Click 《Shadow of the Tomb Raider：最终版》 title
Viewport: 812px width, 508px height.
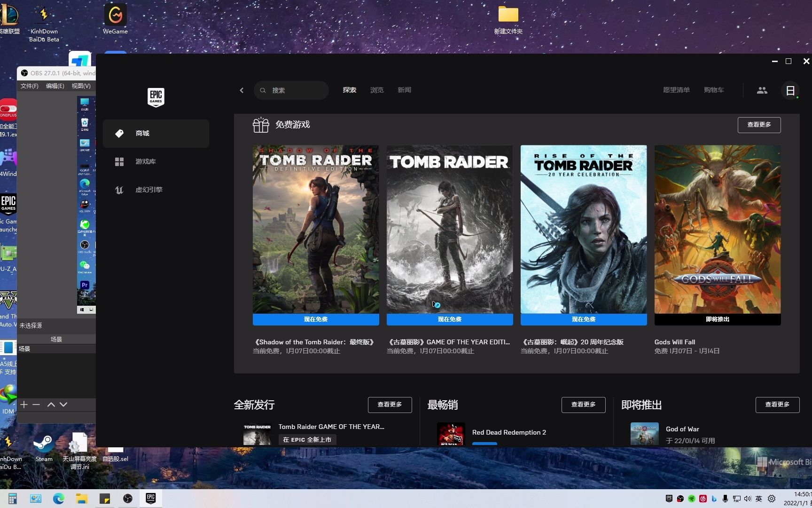point(314,342)
